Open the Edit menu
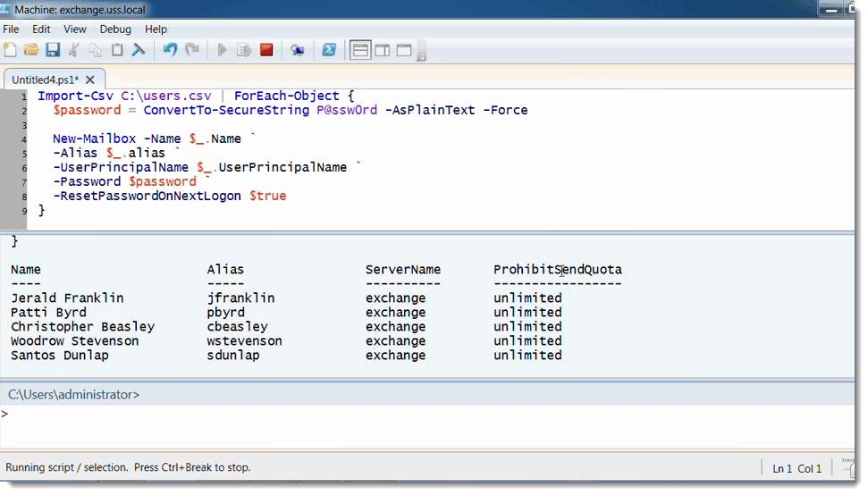The height and width of the screenshot is (495, 868). coord(41,29)
